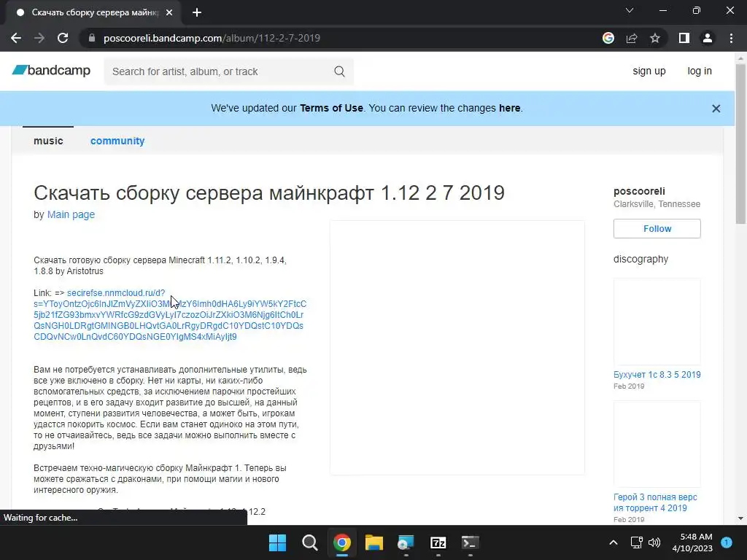Open the Chrome profile menu
The height and width of the screenshot is (560, 747).
pyautogui.click(x=708, y=38)
